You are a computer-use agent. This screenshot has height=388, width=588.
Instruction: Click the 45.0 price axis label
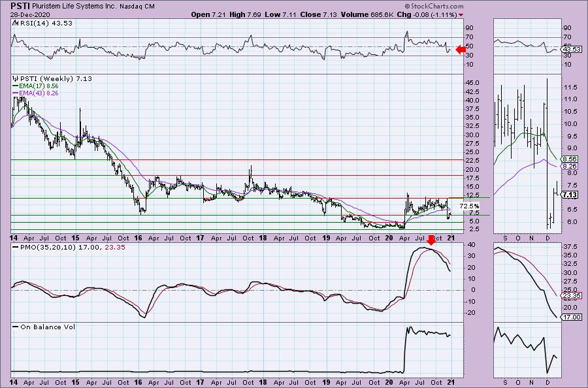(472, 83)
